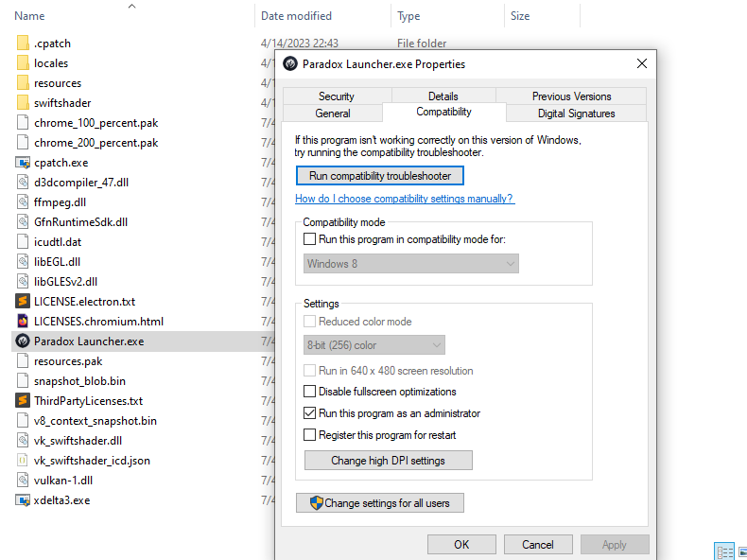
Task: Click the ThirdPartyLicenses.txt Sublime icon
Action: (23, 401)
